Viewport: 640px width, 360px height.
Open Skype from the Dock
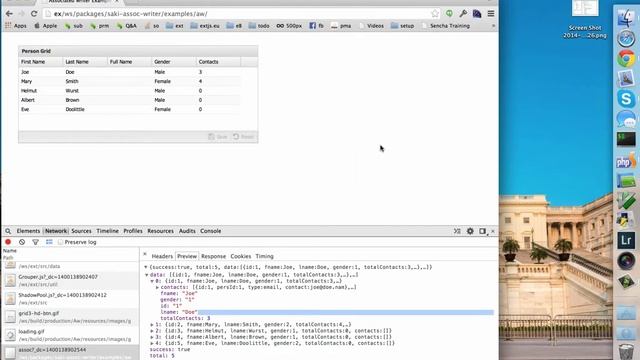pyautogui.click(x=626, y=99)
